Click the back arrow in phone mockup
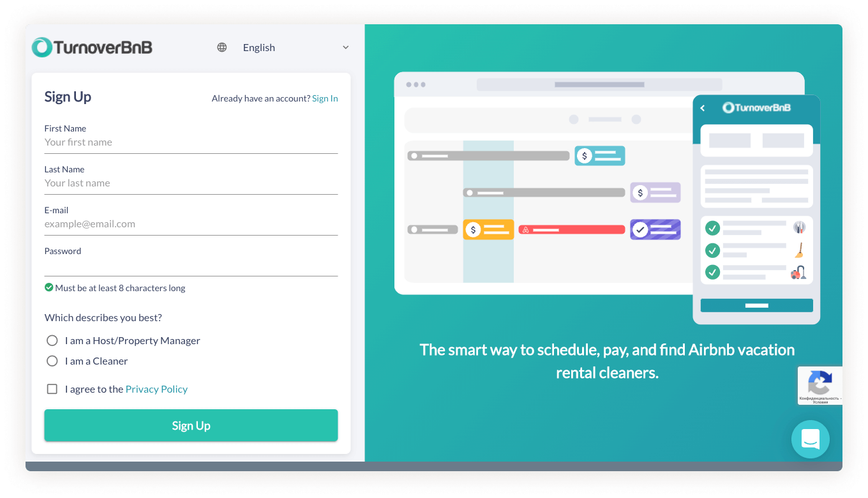 (703, 108)
